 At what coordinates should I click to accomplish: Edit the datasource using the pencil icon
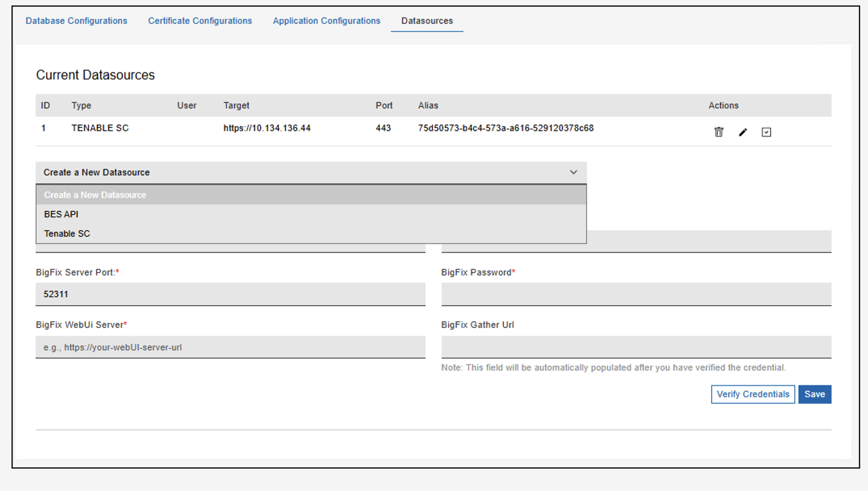click(x=743, y=132)
